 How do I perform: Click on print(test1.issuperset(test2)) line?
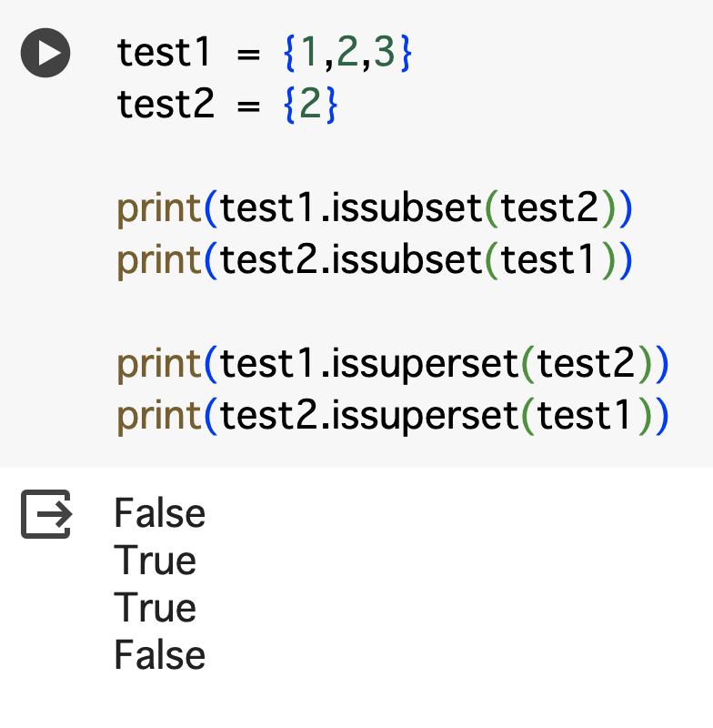[x=393, y=363]
